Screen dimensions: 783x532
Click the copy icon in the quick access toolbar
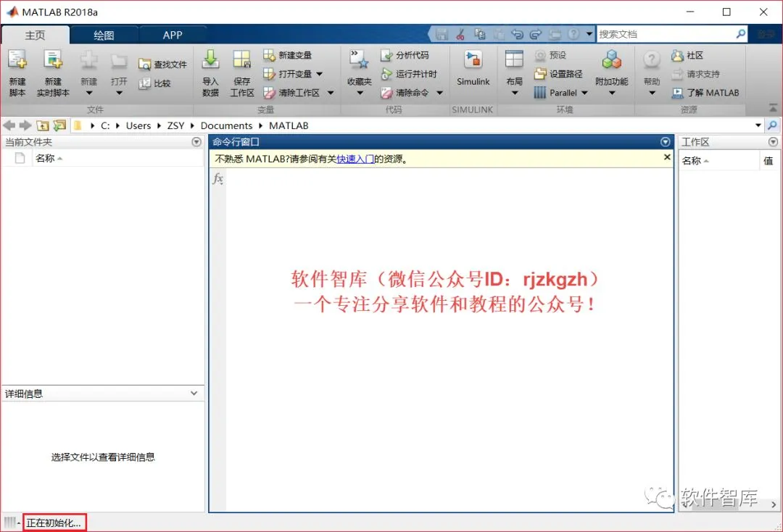[480, 34]
